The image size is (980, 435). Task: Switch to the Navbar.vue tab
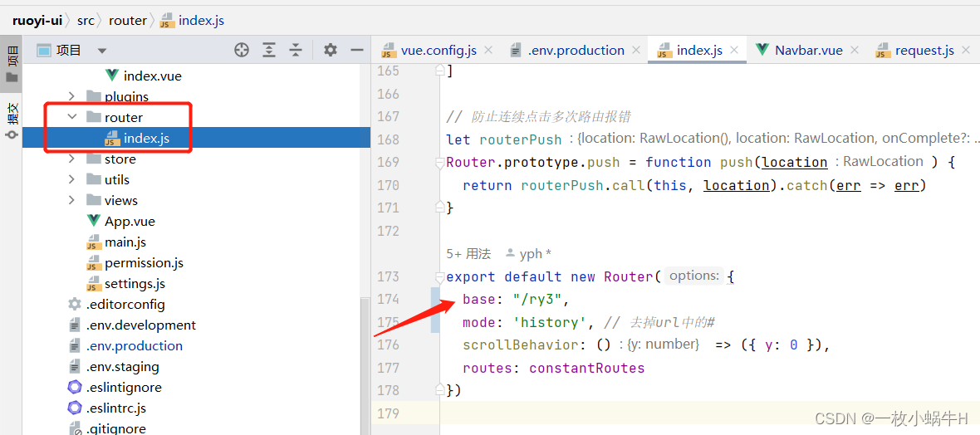click(807, 51)
